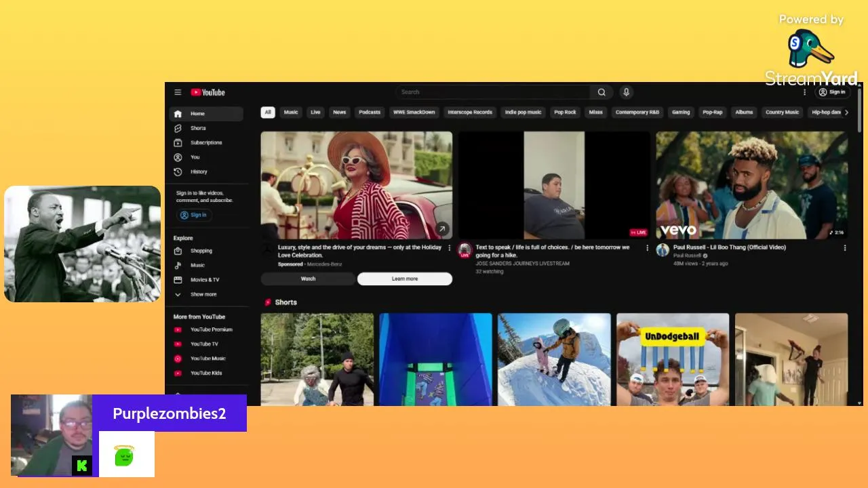The width and height of the screenshot is (868, 488).
Task: Open Paul Russell channel avatar
Action: [663, 249]
